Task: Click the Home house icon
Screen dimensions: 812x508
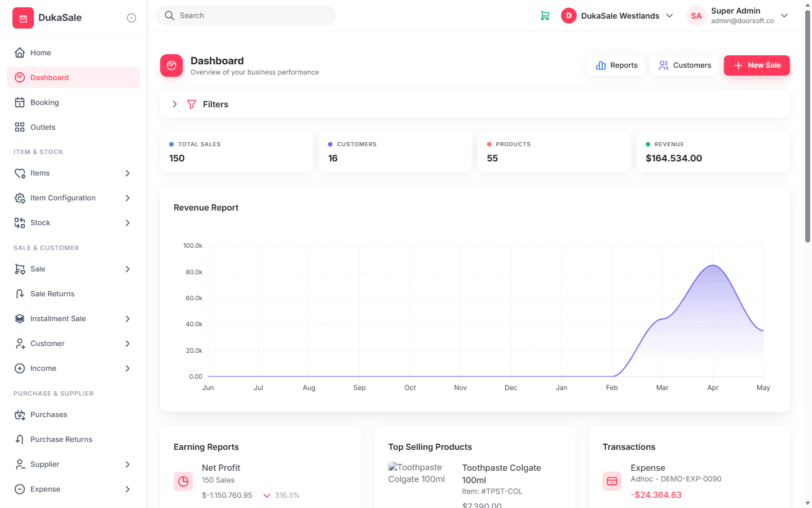Action: (20, 52)
